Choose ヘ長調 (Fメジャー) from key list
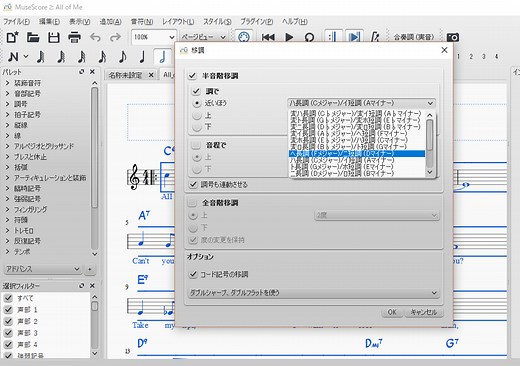 pos(357,153)
